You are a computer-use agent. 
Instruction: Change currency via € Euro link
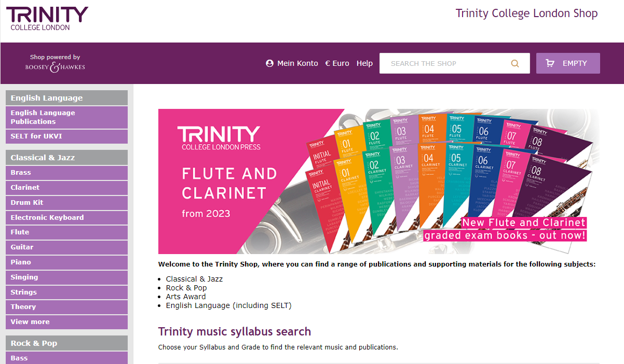337,63
